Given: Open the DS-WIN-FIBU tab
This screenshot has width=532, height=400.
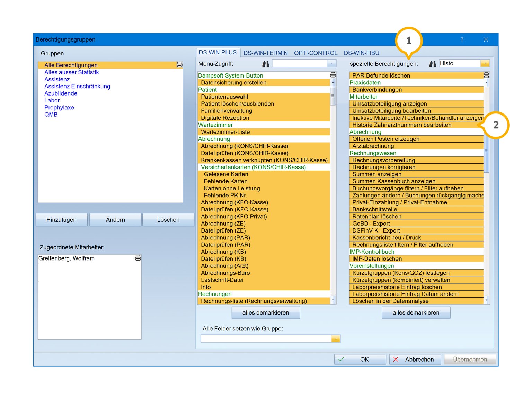Looking at the screenshot, I should [x=362, y=53].
